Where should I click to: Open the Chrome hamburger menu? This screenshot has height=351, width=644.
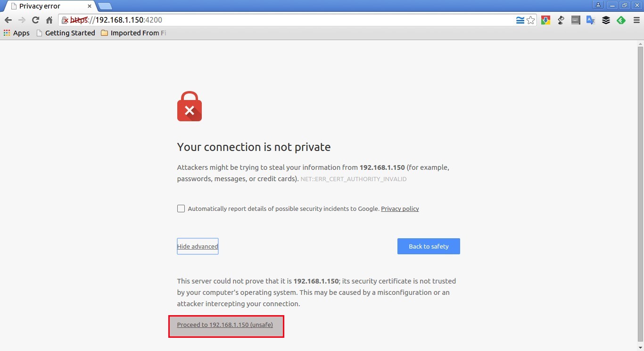636,20
